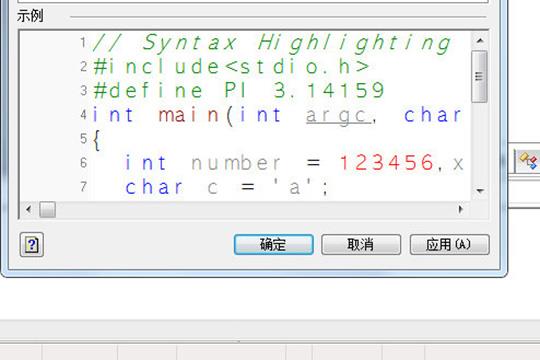Click the '#include<stdio.h>' line
This screenshot has width=540, height=360.
point(231,67)
